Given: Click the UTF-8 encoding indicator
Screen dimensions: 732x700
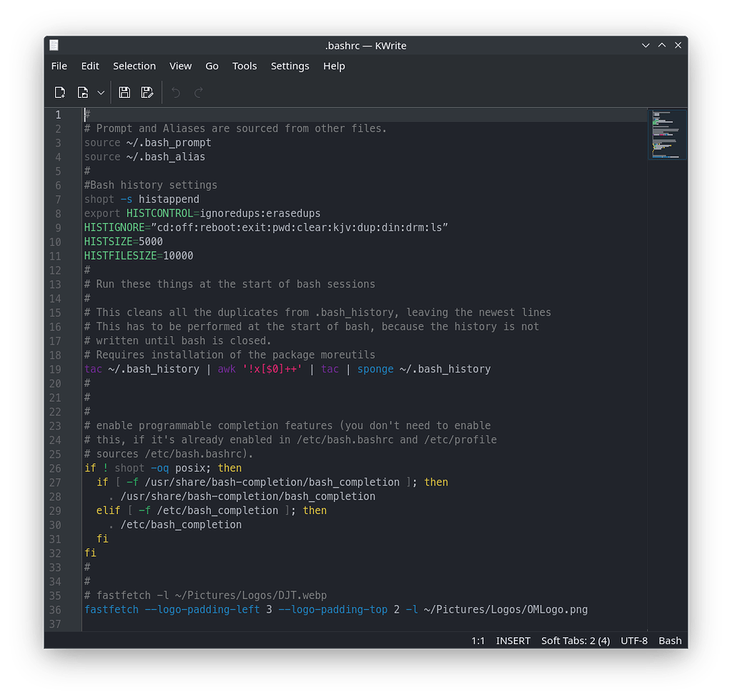Looking at the screenshot, I should 634,641.
